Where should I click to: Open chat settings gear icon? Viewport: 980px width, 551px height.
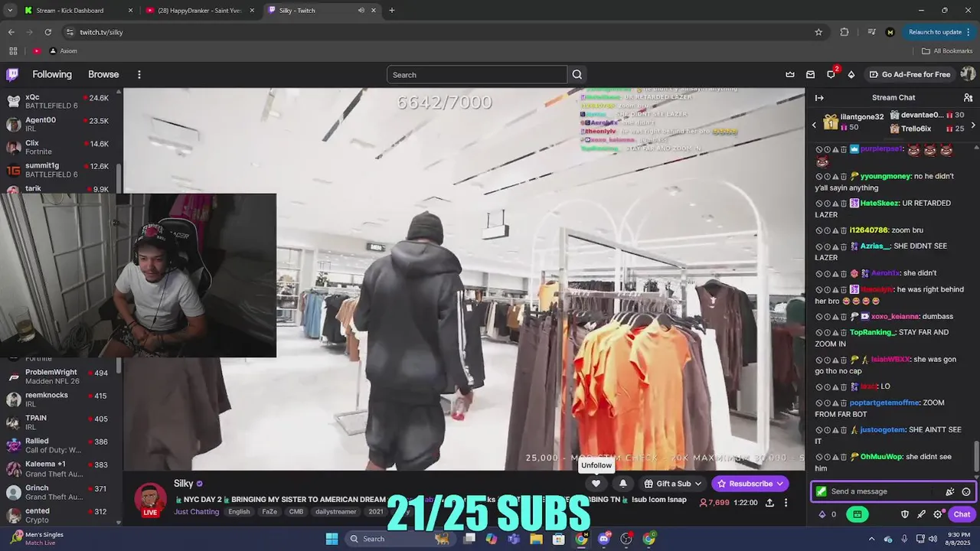tap(938, 514)
